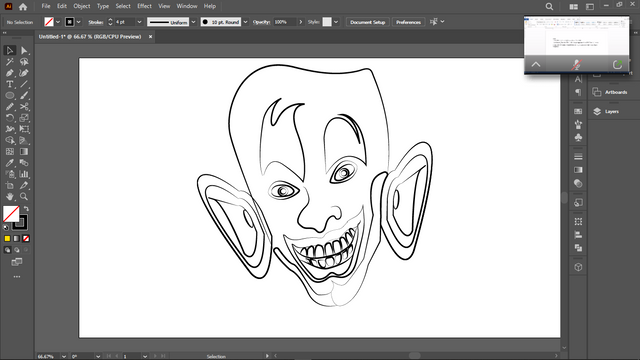Select the Rotate tool
The width and height of the screenshot is (640, 360).
pyautogui.click(x=10, y=118)
